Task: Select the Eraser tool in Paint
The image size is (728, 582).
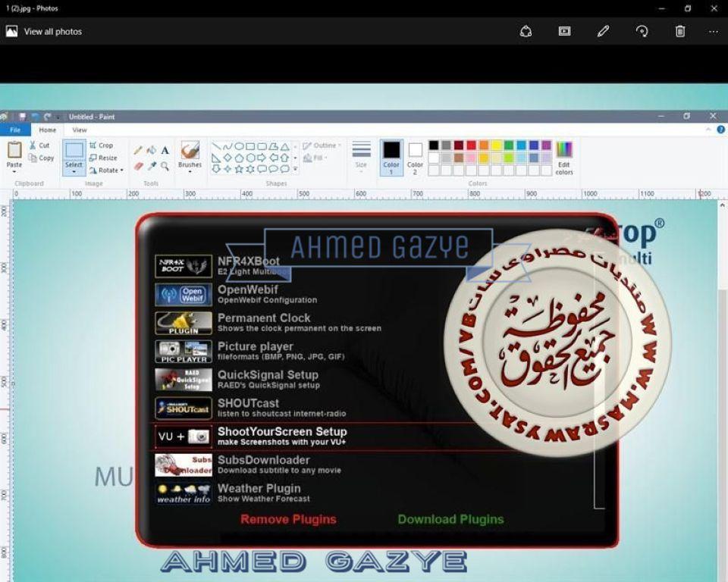Action: click(138, 166)
